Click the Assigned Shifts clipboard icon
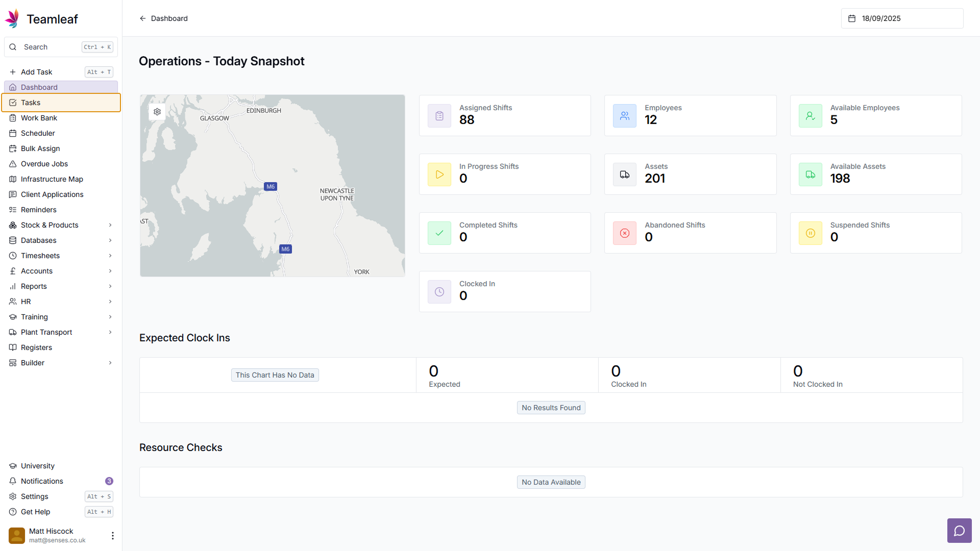This screenshot has width=980, height=551. tap(439, 116)
